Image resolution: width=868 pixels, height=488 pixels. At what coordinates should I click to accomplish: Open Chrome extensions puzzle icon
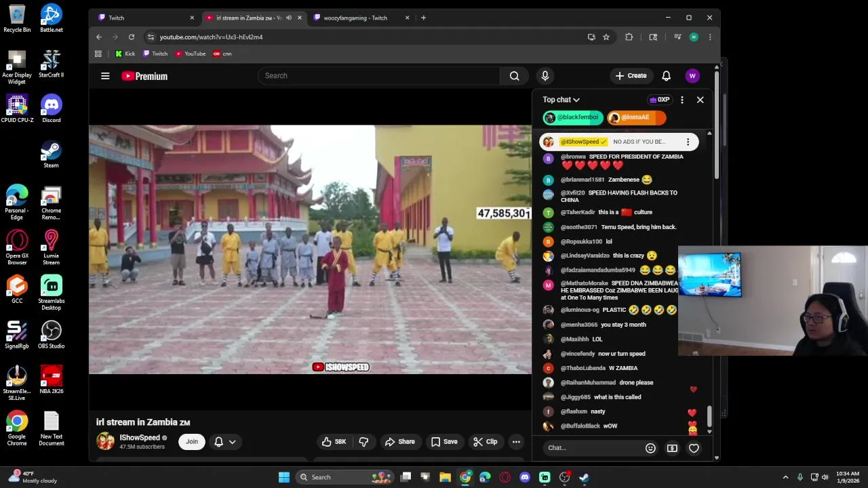point(629,37)
